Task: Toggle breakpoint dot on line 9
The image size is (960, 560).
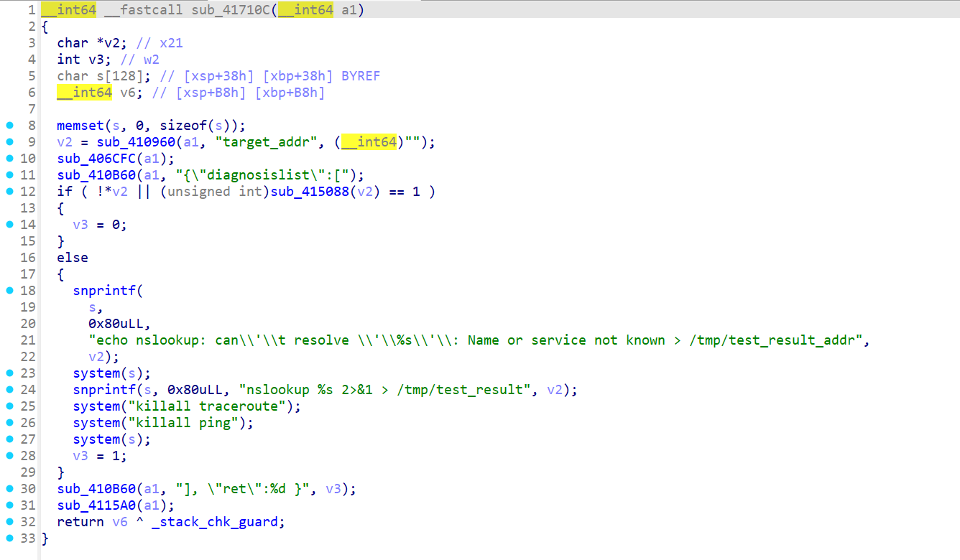Action: [9, 142]
